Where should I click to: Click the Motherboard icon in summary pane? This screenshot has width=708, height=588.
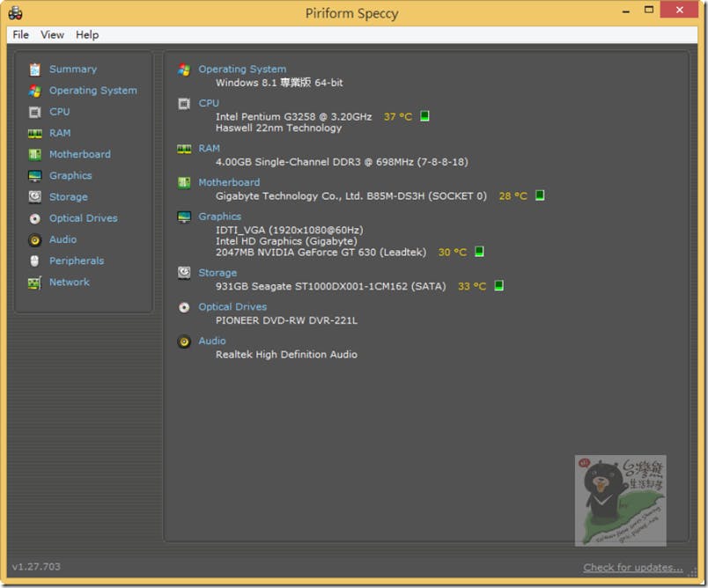(x=184, y=183)
